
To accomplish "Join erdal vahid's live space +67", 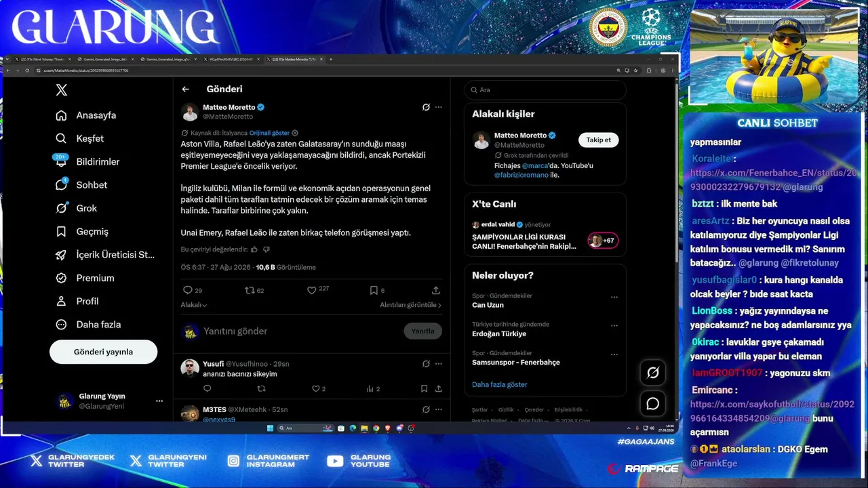I will point(603,241).
